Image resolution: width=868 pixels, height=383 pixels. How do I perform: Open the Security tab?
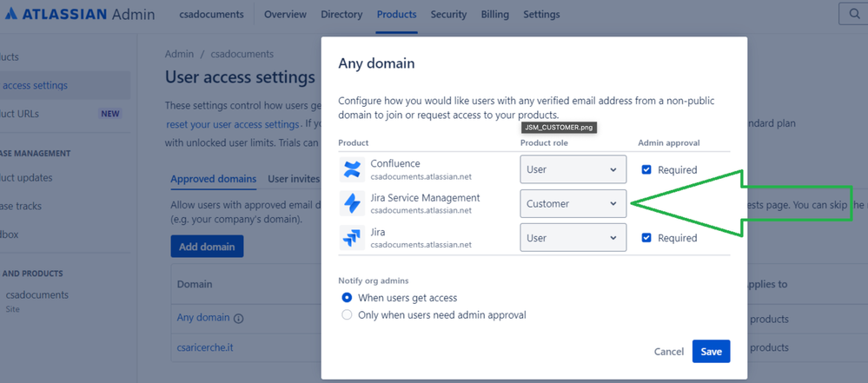448,15
